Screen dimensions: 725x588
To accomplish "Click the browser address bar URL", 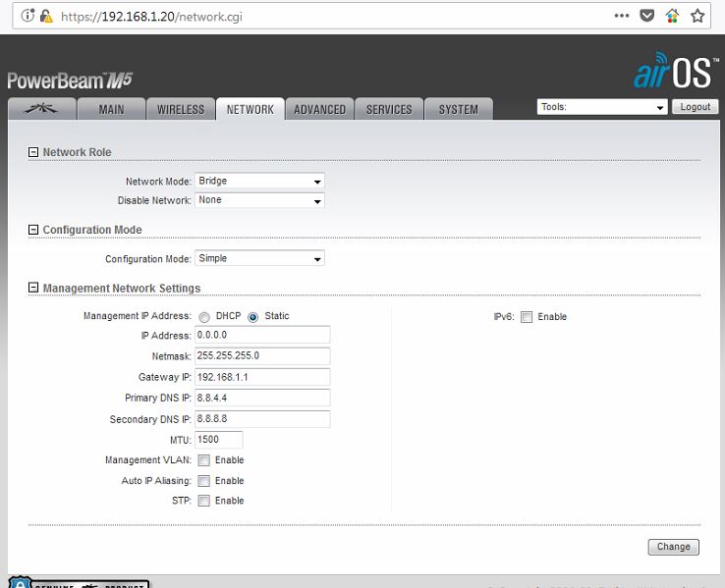I will click(151, 17).
